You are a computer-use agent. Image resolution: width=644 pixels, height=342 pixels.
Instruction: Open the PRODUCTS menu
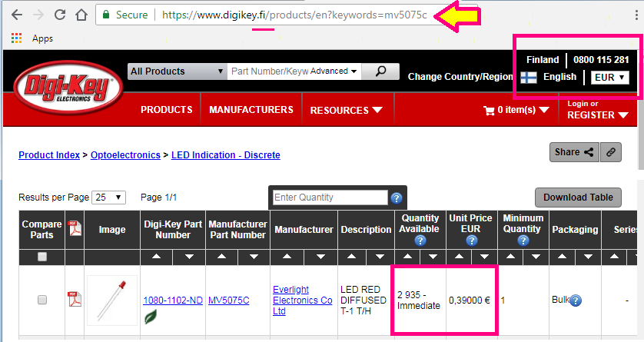click(x=166, y=110)
